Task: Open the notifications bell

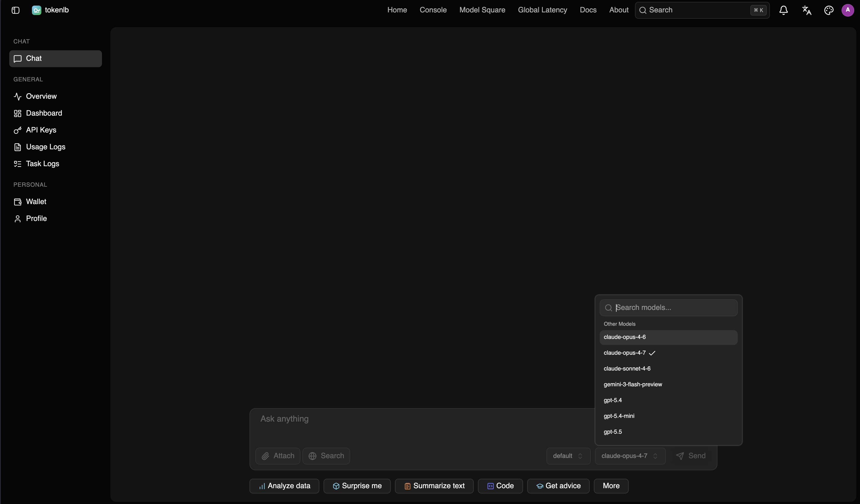Action: [x=783, y=10]
